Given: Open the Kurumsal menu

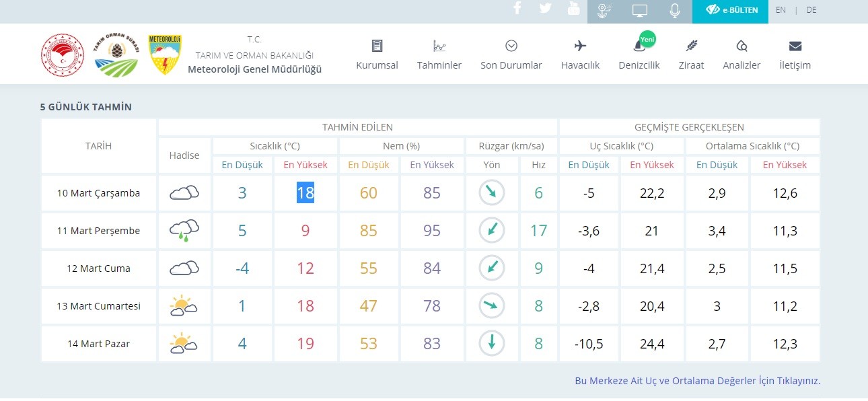Looking at the screenshot, I should (x=377, y=54).
